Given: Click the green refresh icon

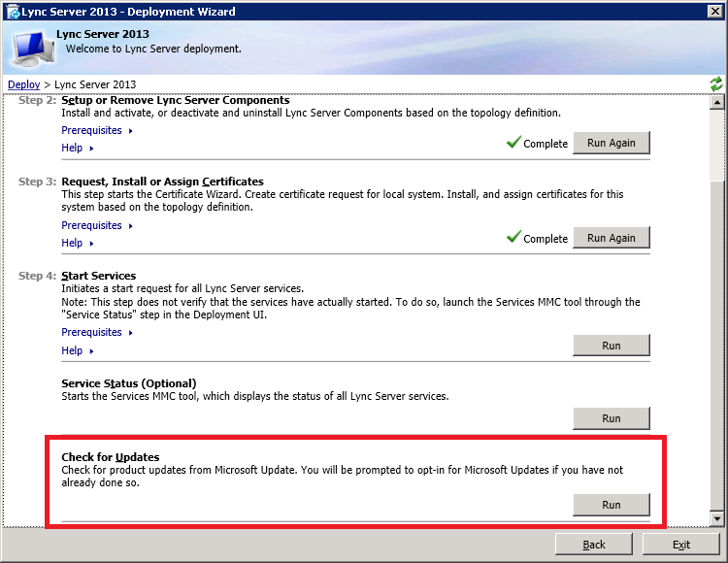Looking at the screenshot, I should (x=716, y=84).
